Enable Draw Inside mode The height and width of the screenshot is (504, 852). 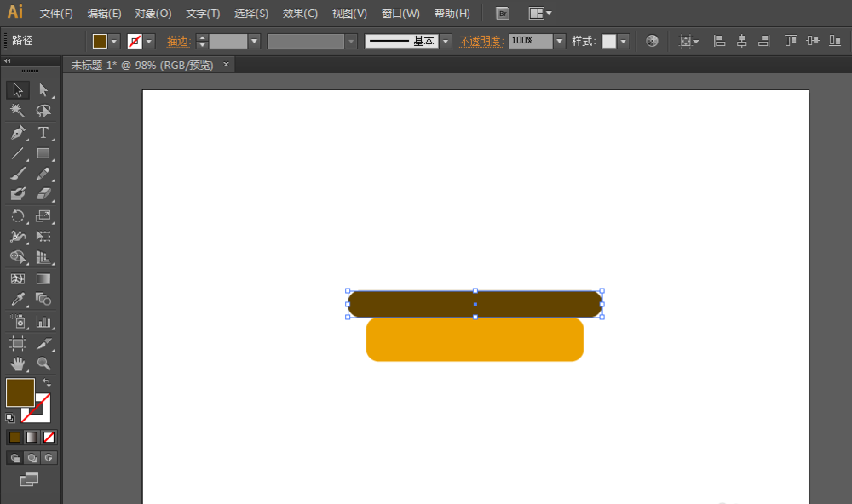(x=49, y=458)
